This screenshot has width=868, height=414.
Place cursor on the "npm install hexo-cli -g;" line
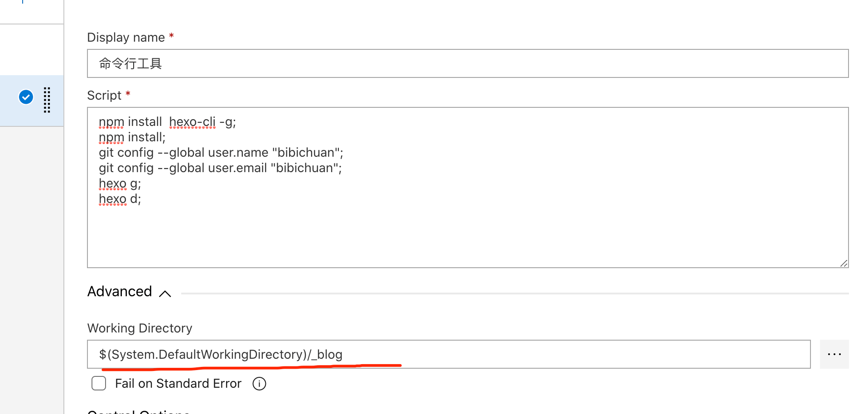pyautogui.click(x=167, y=122)
